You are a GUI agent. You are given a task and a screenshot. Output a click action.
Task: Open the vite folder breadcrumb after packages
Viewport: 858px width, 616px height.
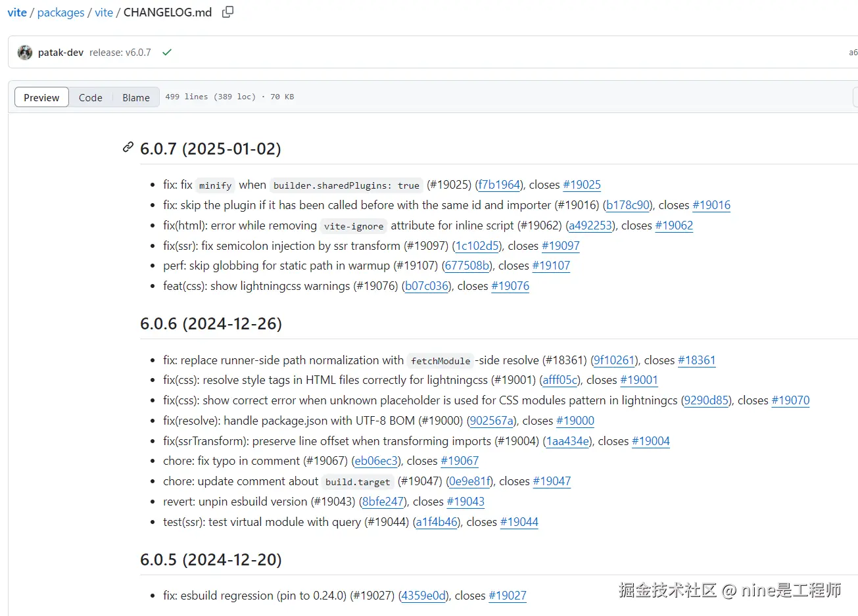(104, 12)
